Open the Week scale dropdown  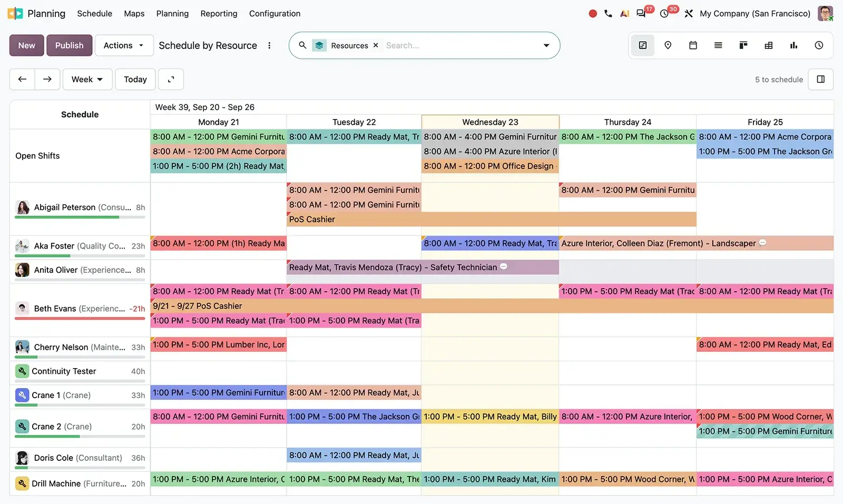pyautogui.click(x=87, y=80)
